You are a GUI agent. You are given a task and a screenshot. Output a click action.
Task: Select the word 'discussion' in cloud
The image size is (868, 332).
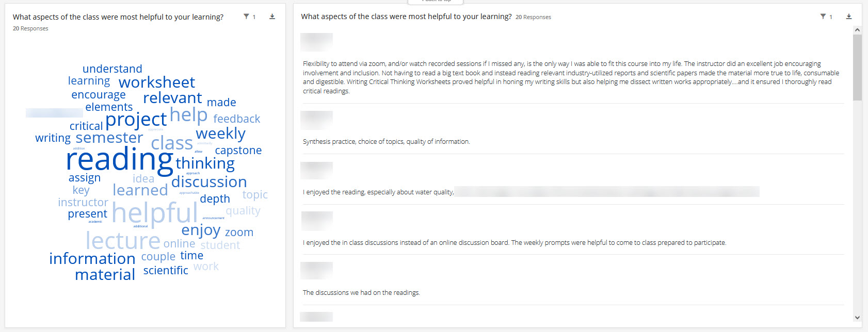(x=209, y=182)
